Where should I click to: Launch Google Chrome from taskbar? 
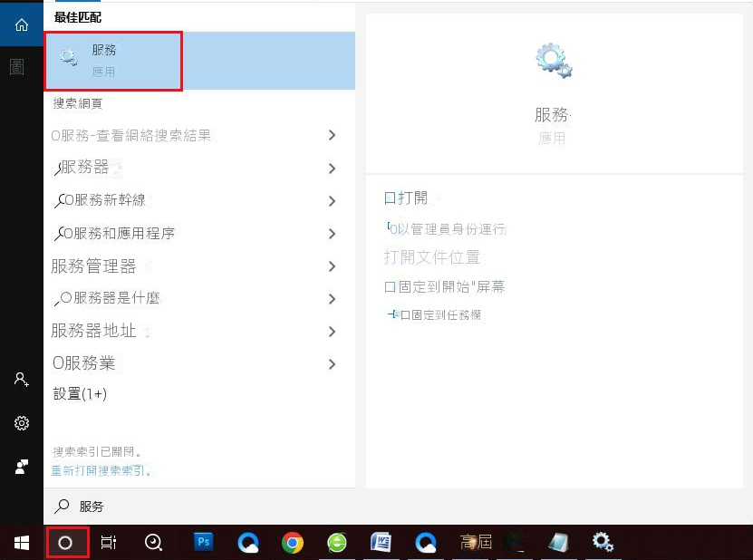tap(292, 543)
